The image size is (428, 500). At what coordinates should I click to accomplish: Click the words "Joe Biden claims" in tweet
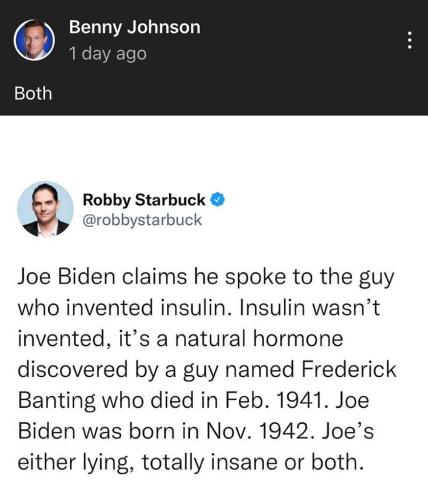tap(102, 277)
